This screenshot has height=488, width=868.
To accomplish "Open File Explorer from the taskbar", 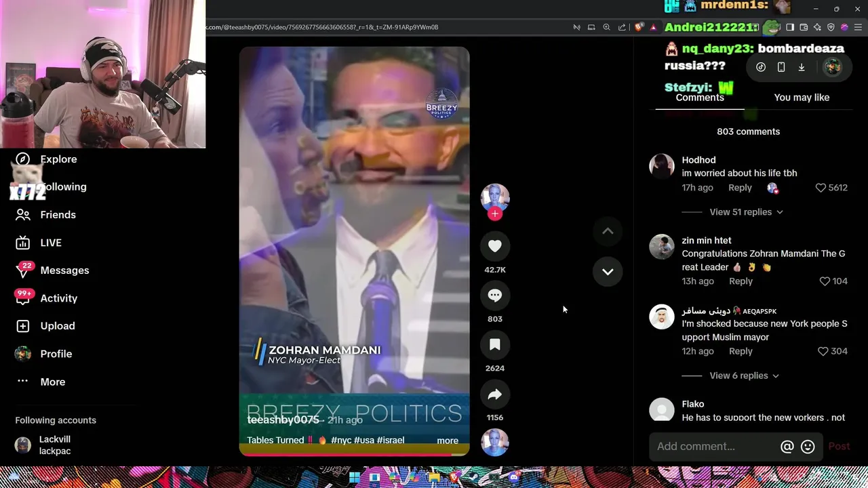I will click(x=435, y=477).
